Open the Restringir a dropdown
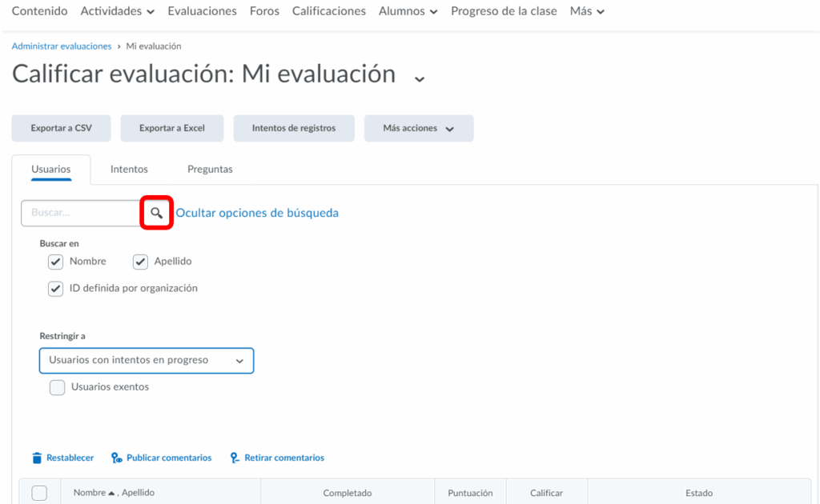This screenshot has height=504, width=820. (x=147, y=361)
